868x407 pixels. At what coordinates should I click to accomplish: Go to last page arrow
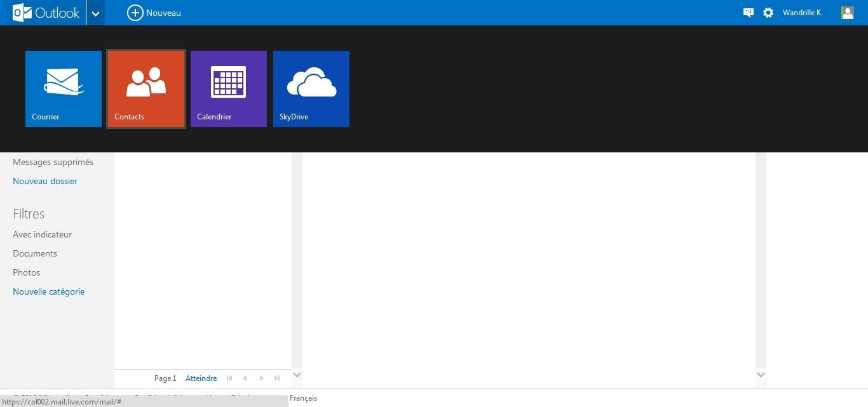(x=277, y=378)
